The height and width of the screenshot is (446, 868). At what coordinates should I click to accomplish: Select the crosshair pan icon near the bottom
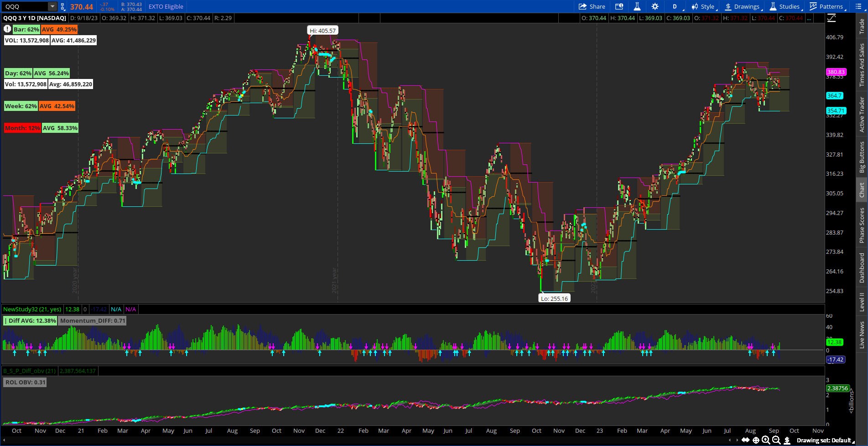click(756, 441)
